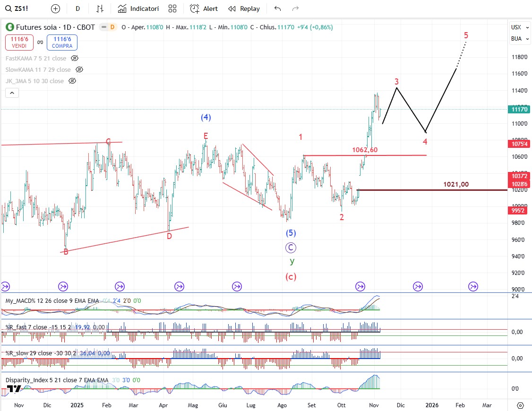Click the green symbol logo icon
Image resolution: width=532 pixels, height=411 pixels.
pos(10,27)
